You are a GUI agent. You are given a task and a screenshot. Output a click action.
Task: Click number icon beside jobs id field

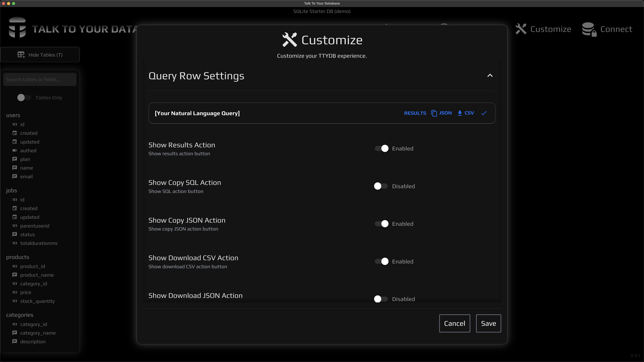15,199
